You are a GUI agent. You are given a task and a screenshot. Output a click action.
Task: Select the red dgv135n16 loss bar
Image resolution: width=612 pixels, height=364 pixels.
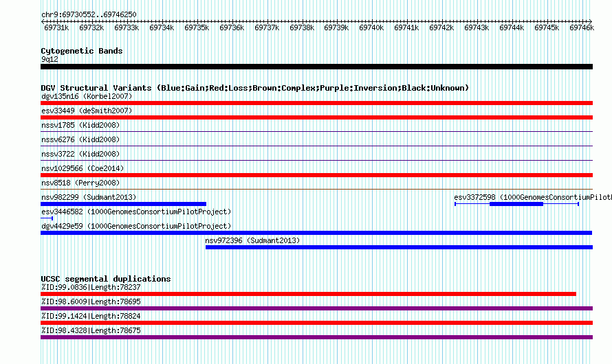pos(316,103)
